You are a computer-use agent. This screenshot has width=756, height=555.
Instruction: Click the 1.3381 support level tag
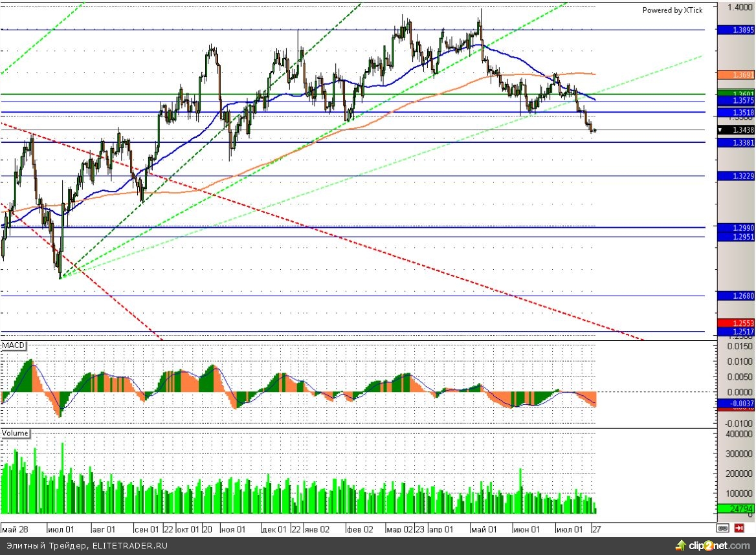click(x=736, y=142)
